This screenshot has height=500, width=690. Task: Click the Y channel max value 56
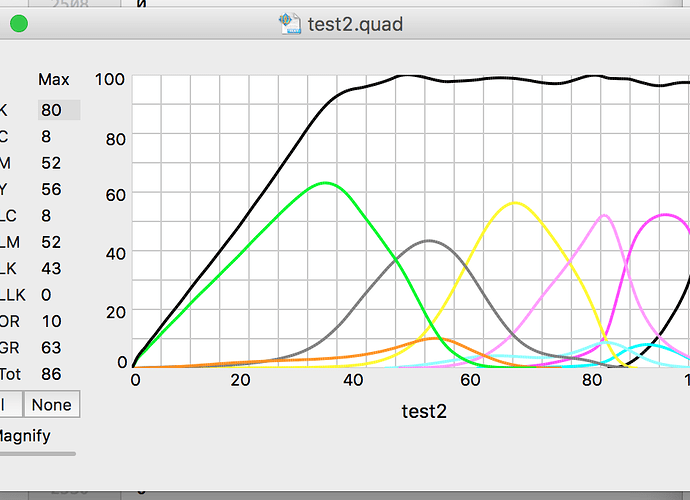[x=52, y=189]
